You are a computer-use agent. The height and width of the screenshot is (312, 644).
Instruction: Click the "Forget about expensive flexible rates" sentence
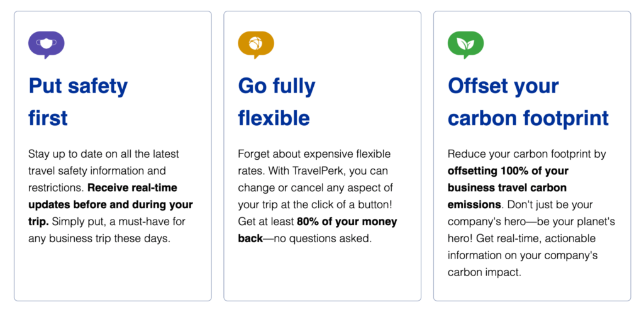point(314,162)
